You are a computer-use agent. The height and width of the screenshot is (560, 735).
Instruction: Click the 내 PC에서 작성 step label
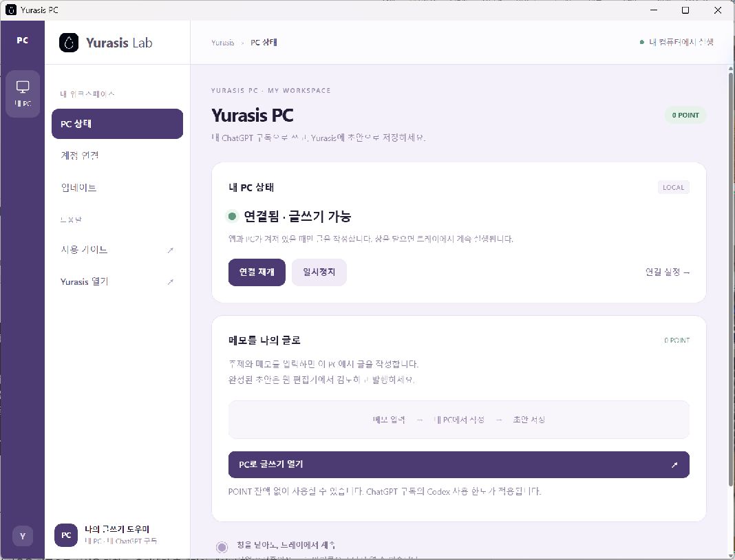pyautogui.click(x=459, y=420)
